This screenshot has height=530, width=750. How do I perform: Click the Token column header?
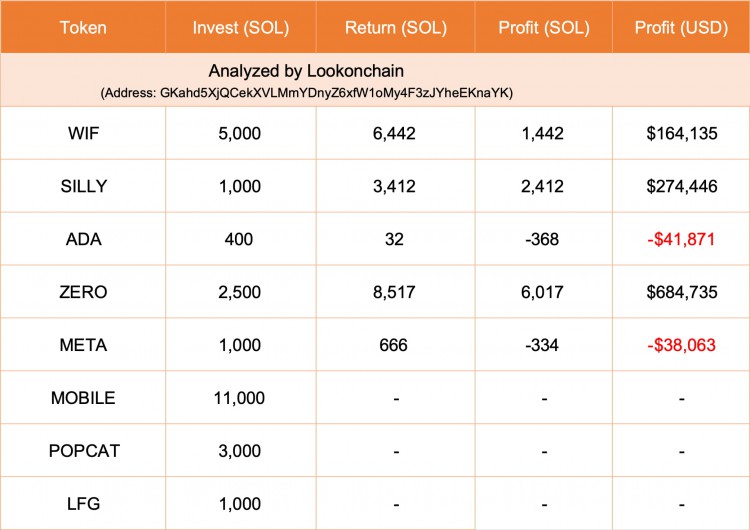click(83, 28)
